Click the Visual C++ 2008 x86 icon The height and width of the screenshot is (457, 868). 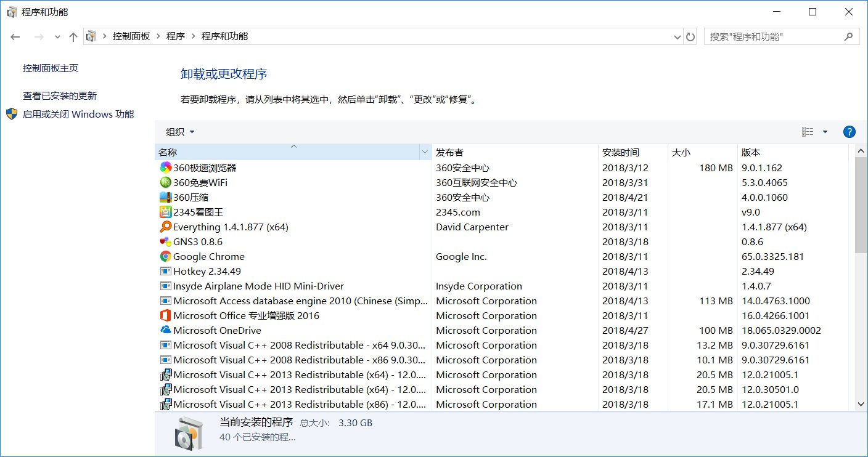pos(165,360)
